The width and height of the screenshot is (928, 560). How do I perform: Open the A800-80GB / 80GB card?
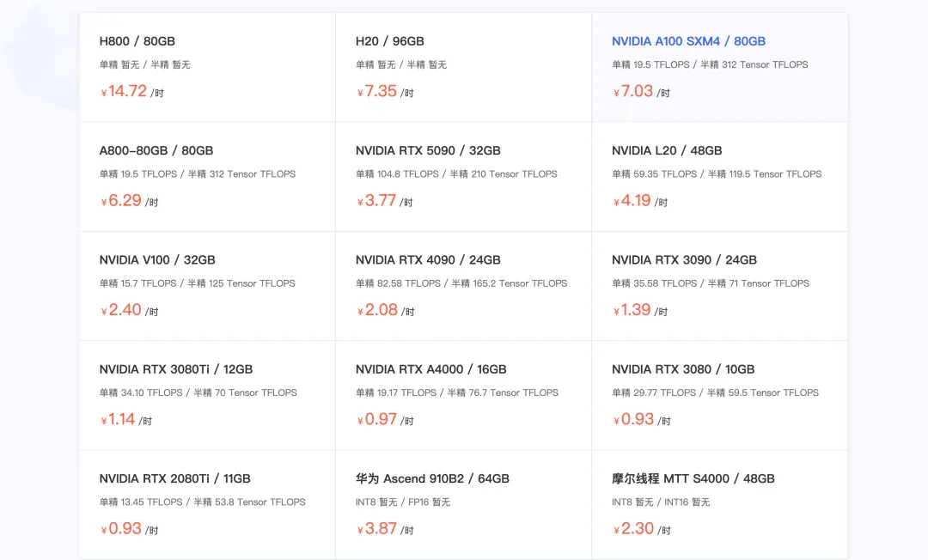click(x=207, y=177)
